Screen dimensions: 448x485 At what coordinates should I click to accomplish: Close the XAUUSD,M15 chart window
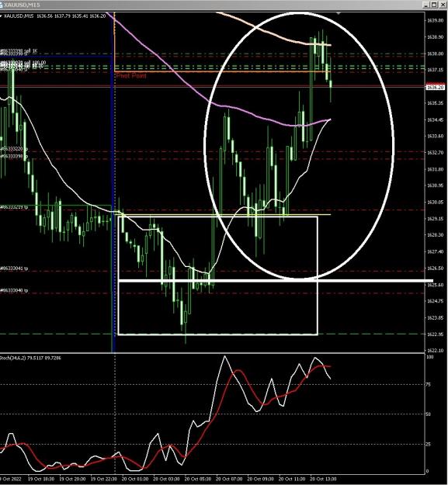[x=442, y=5]
